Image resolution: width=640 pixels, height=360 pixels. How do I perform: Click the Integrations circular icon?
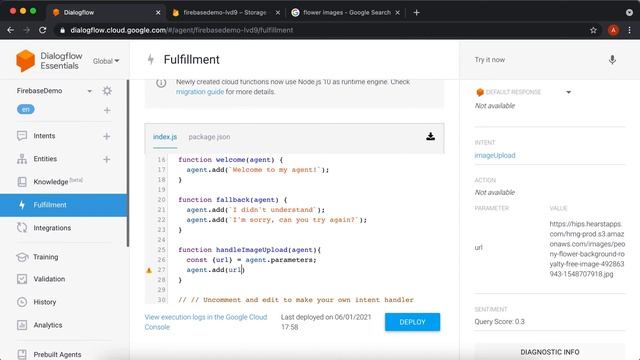click(x=22, y=228)
